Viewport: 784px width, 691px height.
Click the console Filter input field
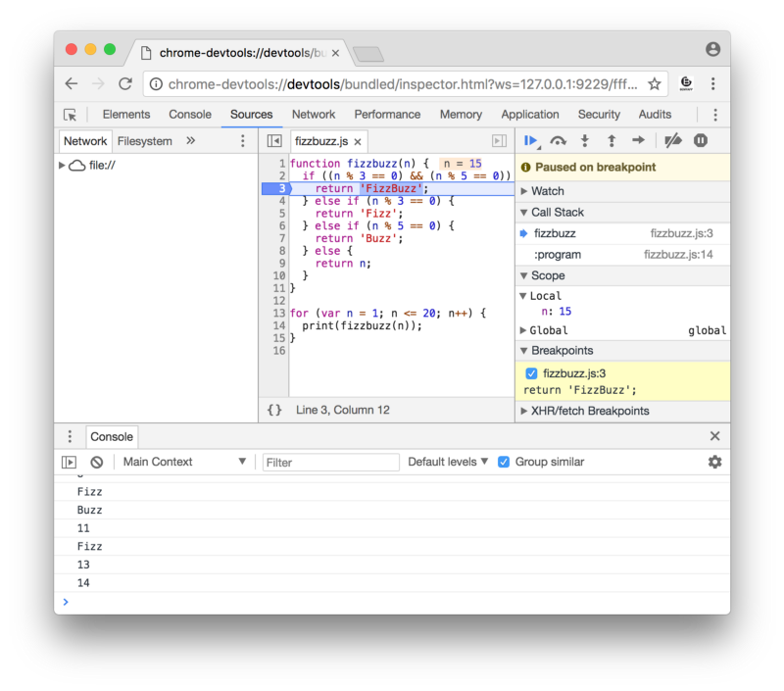click(x=331, y=463)
